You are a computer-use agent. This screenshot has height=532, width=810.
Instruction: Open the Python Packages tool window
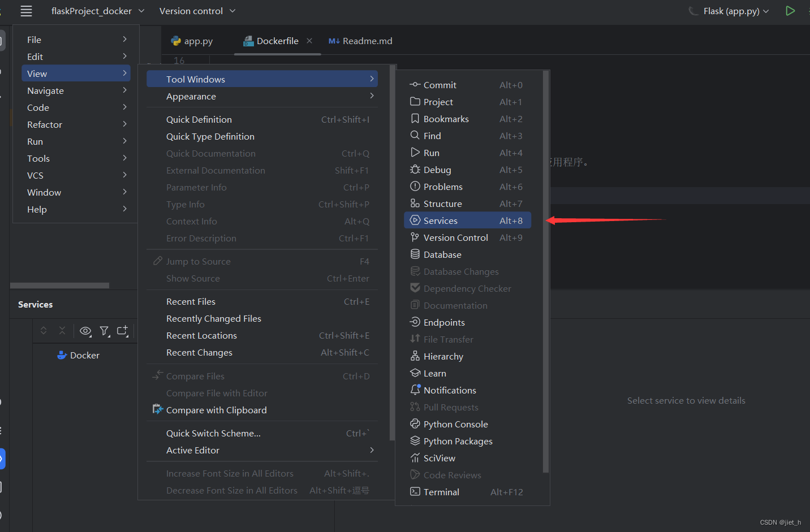(x=467, y=441)
